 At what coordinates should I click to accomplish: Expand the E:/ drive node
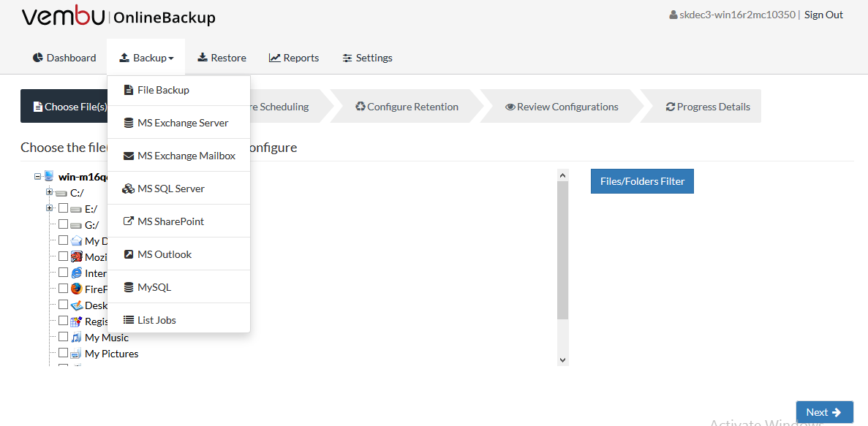(x=49, y=208)
